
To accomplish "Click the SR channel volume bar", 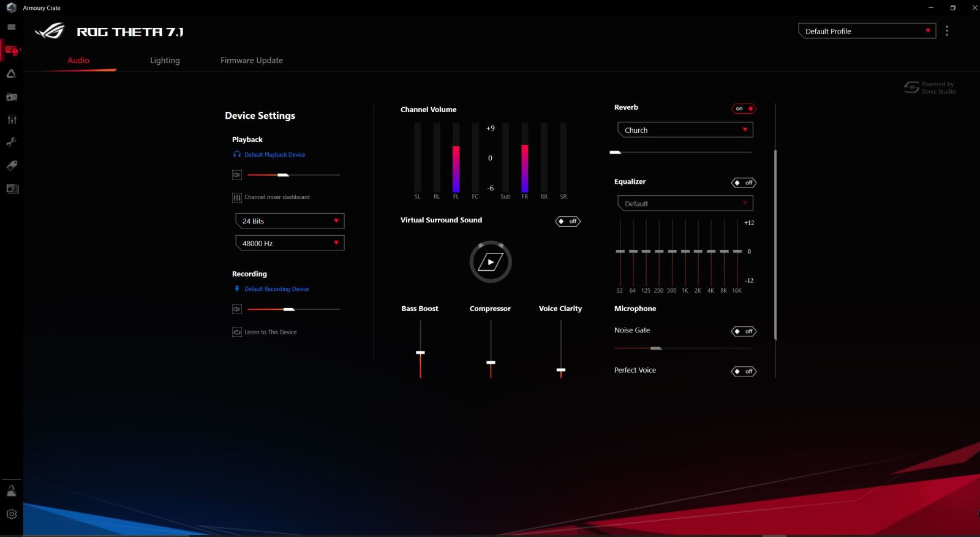I will click(x=563, y=158).
